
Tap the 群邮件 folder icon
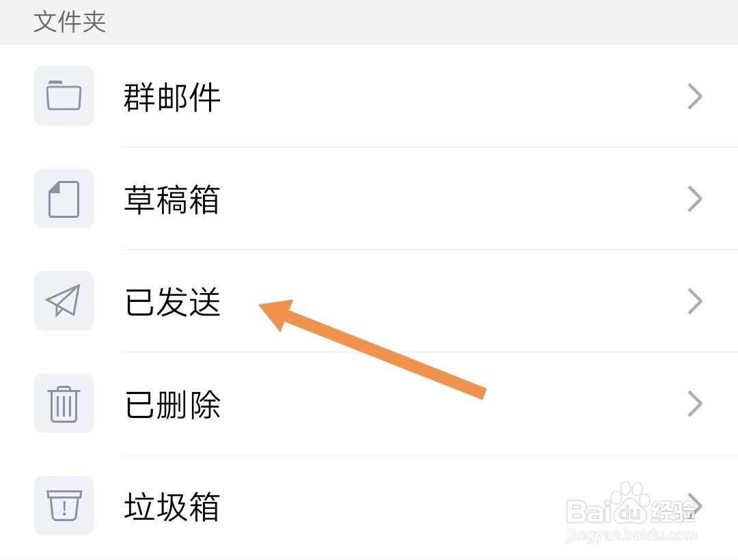point(64,96)
